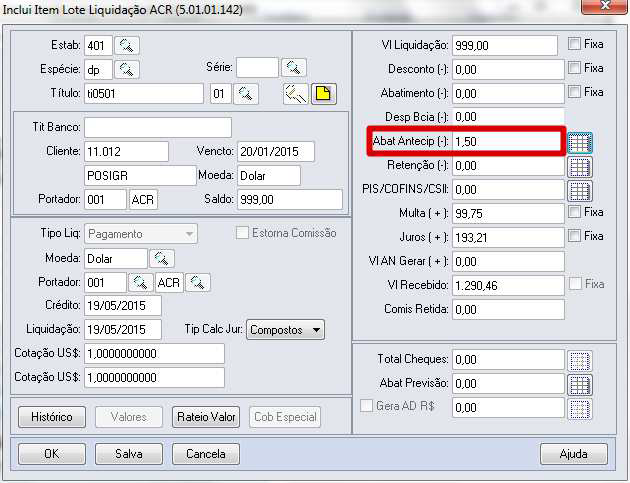The height and width of the screenshot is (483, 630).
Task: Close the Inclui Item Lote Liquidação window
Action: click(x=605, y=6)
